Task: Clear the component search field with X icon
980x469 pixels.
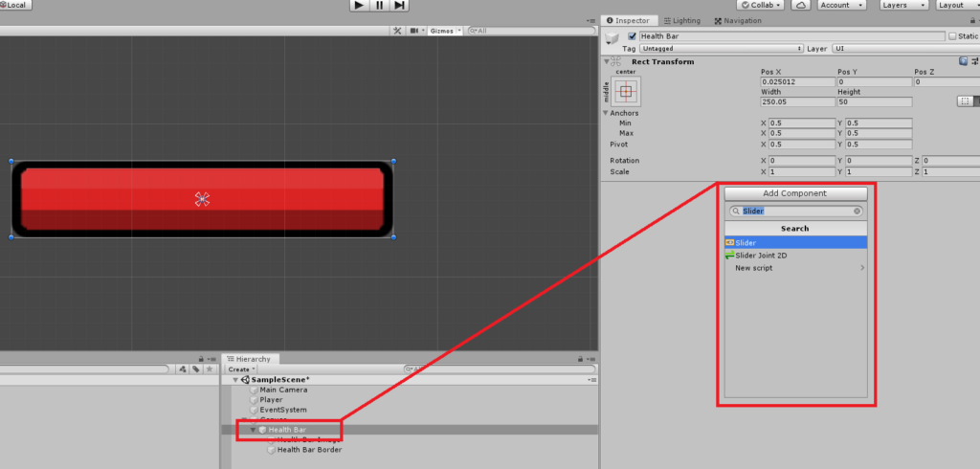Action: click(x=857, y=211)
